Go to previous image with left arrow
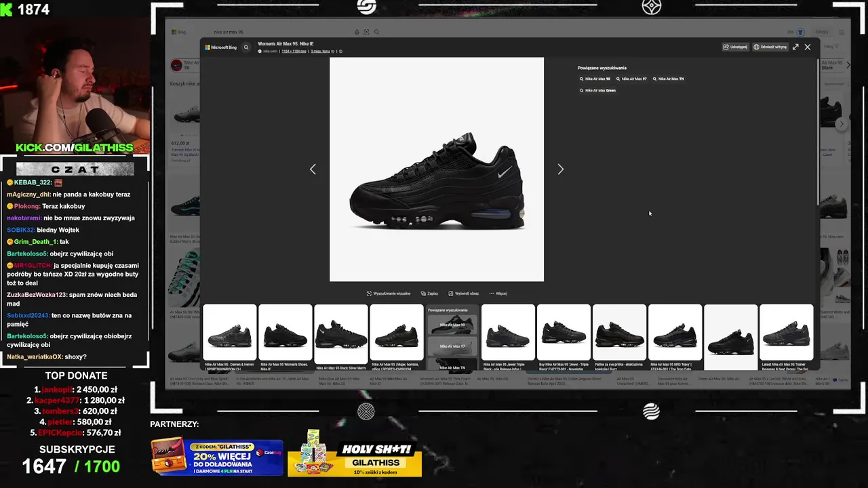 tap(313, 169)
